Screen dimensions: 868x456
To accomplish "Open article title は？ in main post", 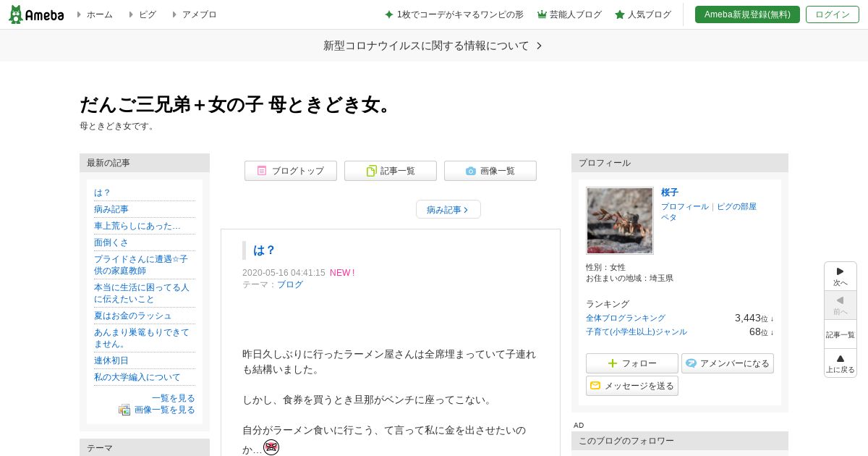I will point(264,250).
